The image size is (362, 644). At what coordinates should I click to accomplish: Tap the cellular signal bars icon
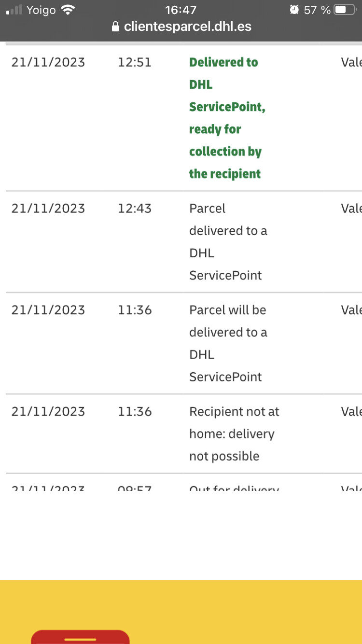click(x=14, y=10)
